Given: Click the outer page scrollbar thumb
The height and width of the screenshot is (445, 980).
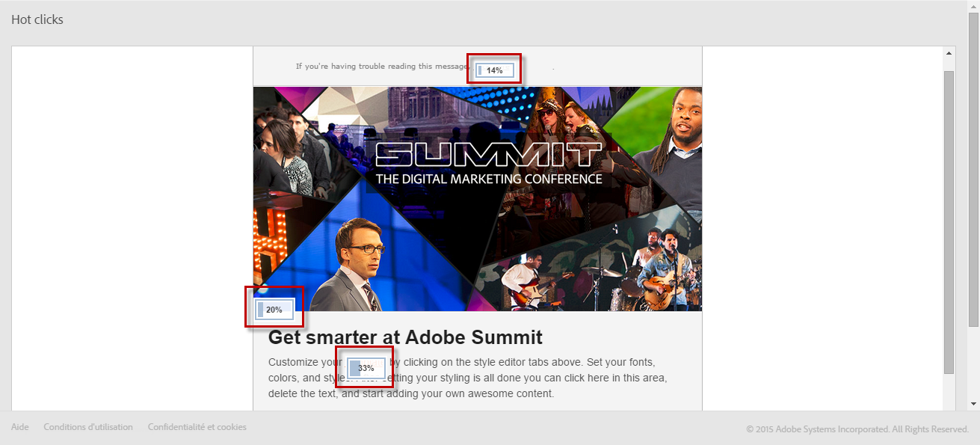Looking at the screenshot, I should click(974, 170).
